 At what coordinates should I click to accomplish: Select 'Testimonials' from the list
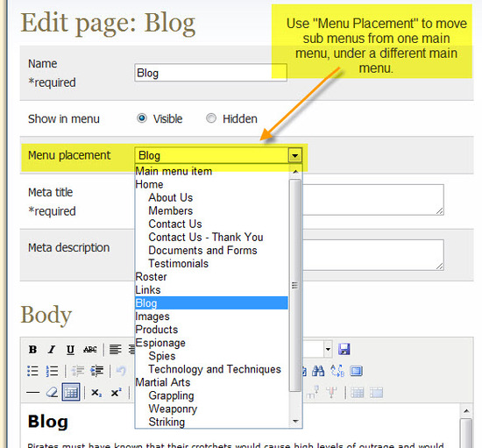(x=211, y=264)
